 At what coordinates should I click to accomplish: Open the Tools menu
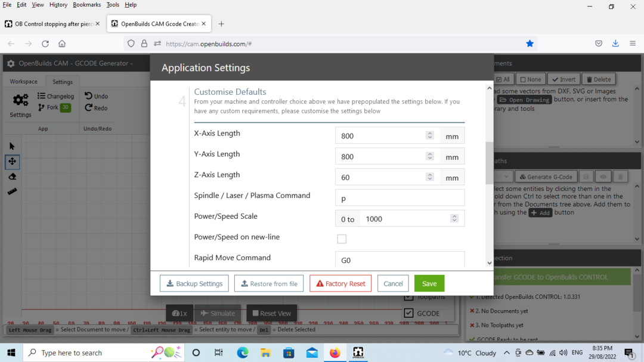[x=113, y=5]
